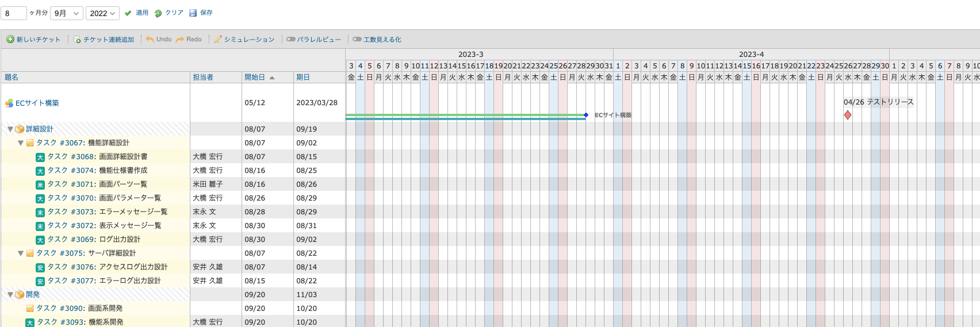The width and height of the screenshot is (980, 327).
Task: Sort by the 開始日 column header
Action: (x=255, y=78)
